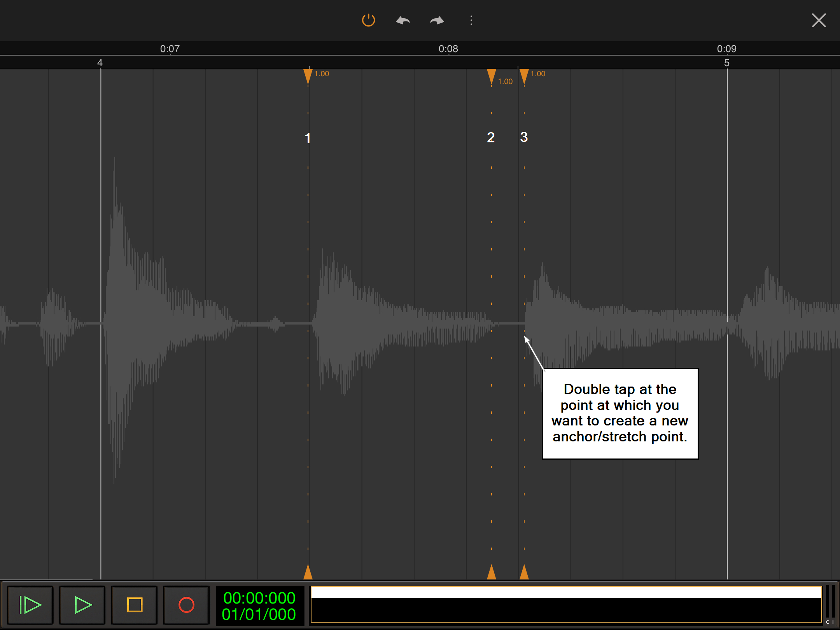Click bar 4 on the bar ruler

(x=100, y=63)
